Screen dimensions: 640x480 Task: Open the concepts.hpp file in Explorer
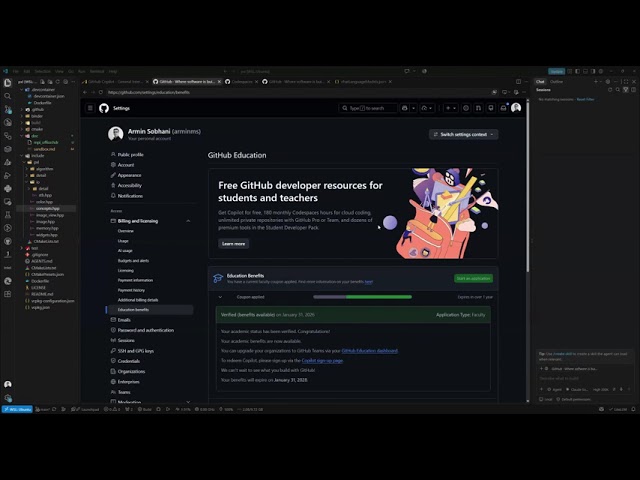point(47,208)
